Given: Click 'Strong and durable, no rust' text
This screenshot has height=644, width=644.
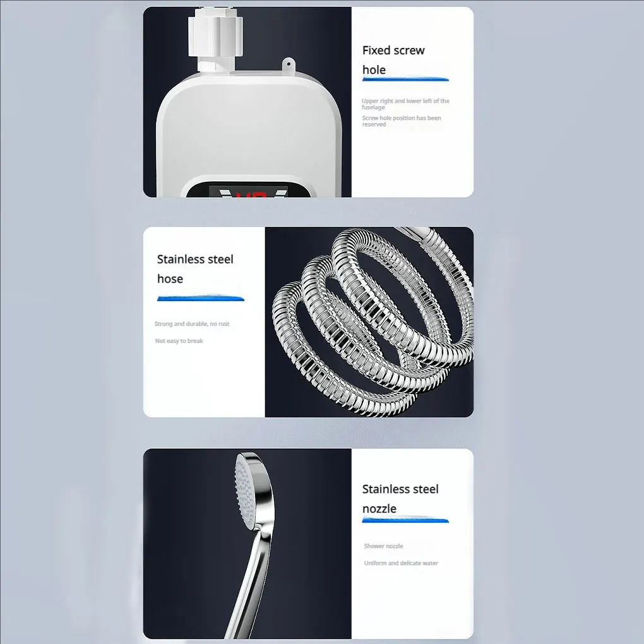Looking at the screenshot, I should pyautogui.click(x=192, y=324).
